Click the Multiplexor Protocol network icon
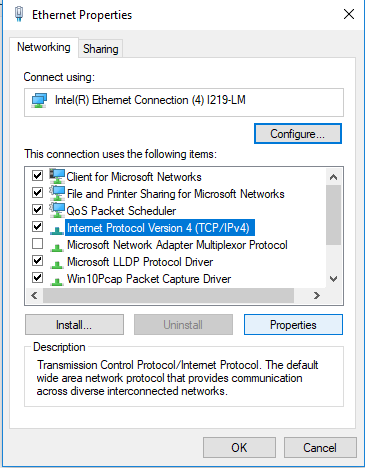Image resolution: width=365 pixels, height=468 pixels. pos(57,247)
